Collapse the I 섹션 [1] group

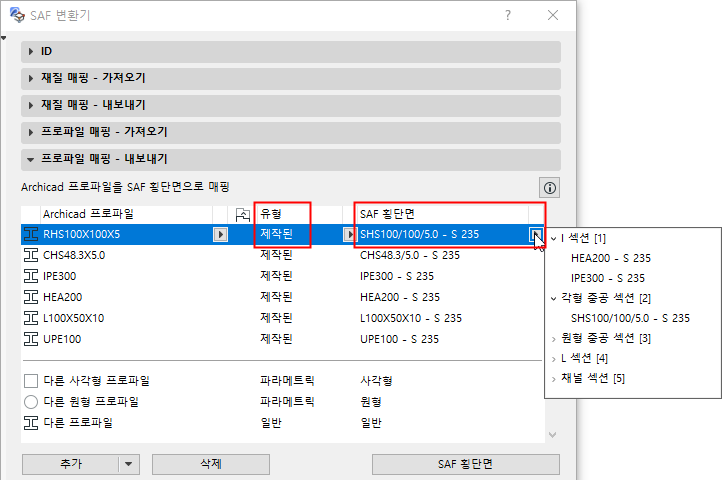pyautogui.click(x=554, y=239)
